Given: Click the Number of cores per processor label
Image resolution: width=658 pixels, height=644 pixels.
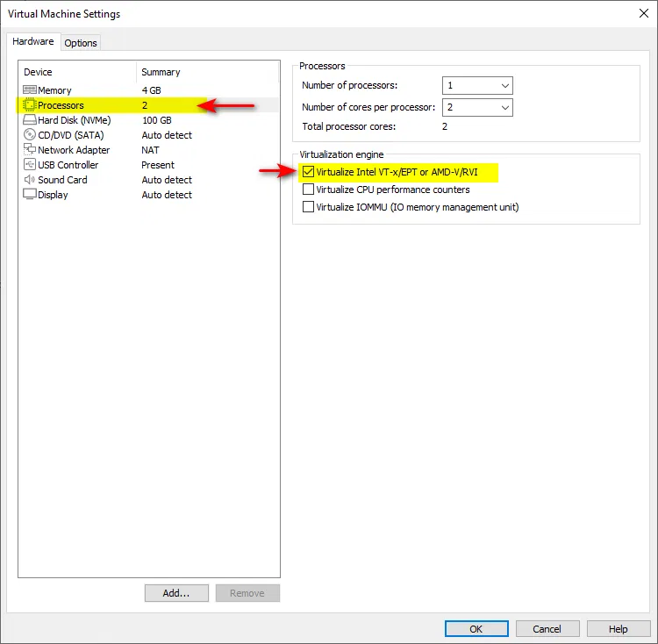Looking at the screenshot, I should pyautogui.click(x=368, y=107).
